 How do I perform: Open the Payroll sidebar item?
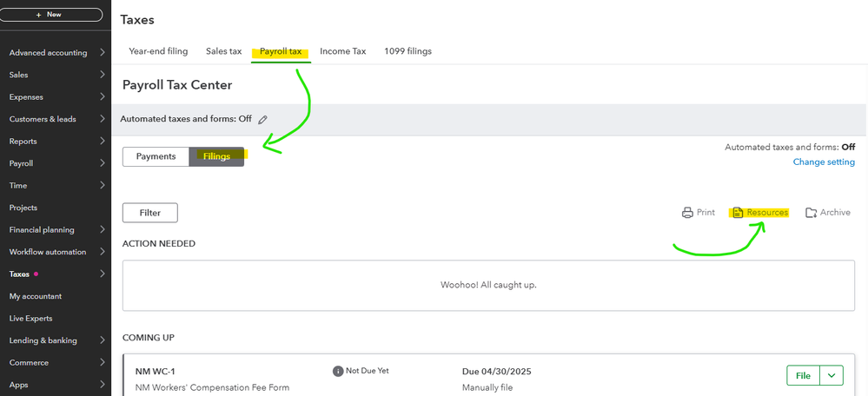(x=21, y=163)
